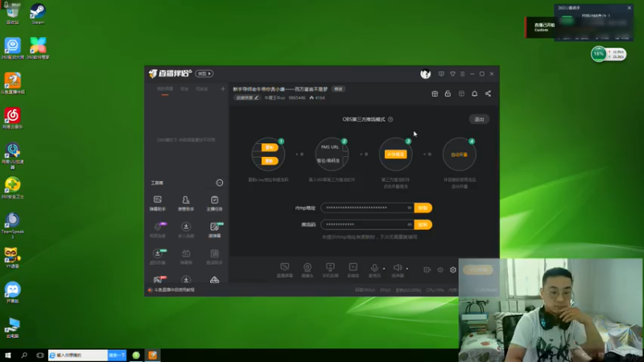Image resolution: width=644 pixels, height=362 pixels.
Task: Click the rtmp地址 input field
Action: 366,208
